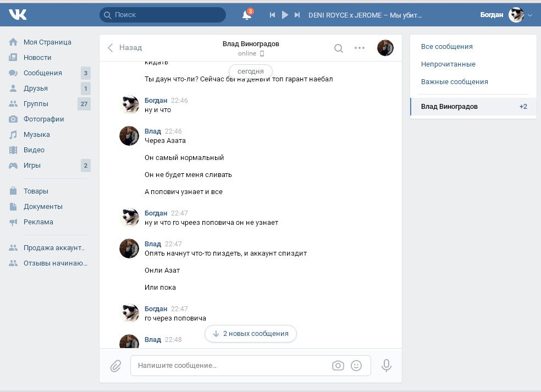
Task: Open Сообщения in the left sidebar
Action: [42, 73]
